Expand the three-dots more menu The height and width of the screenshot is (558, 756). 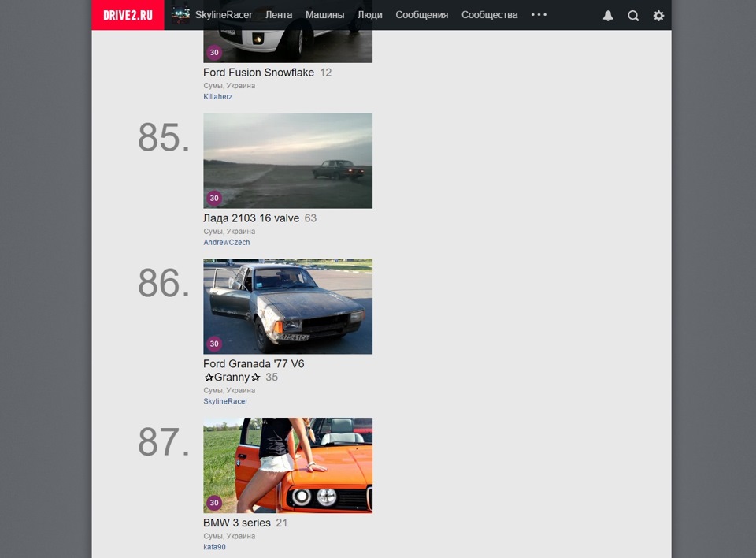[x=539, y=14]
